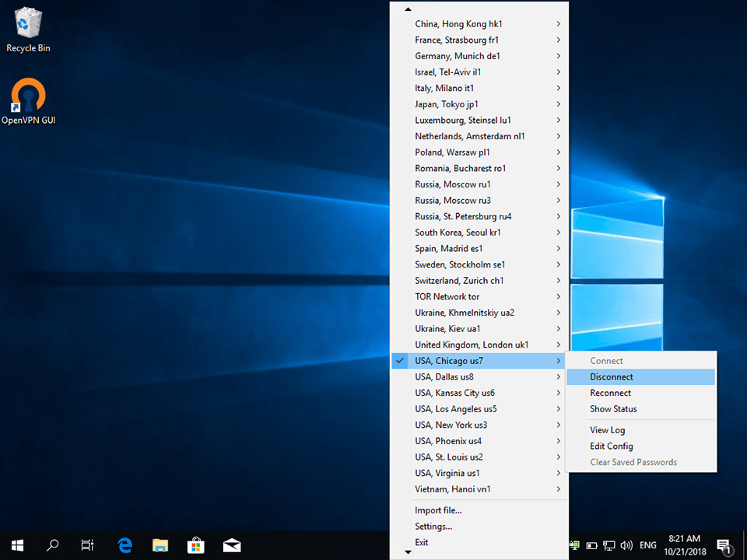Click Import file... in the menu

(x=479, y=510)
